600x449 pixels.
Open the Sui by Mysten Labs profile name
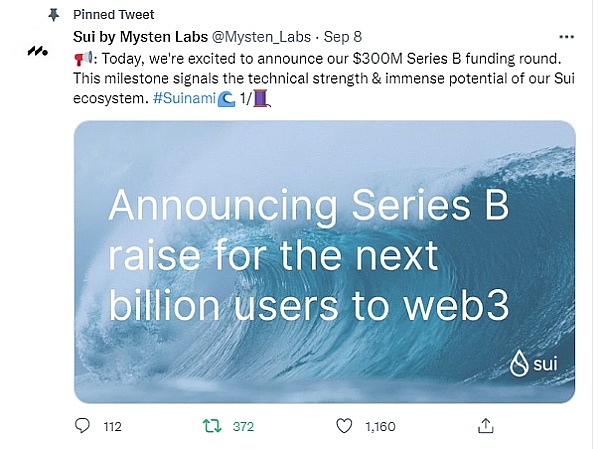pos(139,38)
